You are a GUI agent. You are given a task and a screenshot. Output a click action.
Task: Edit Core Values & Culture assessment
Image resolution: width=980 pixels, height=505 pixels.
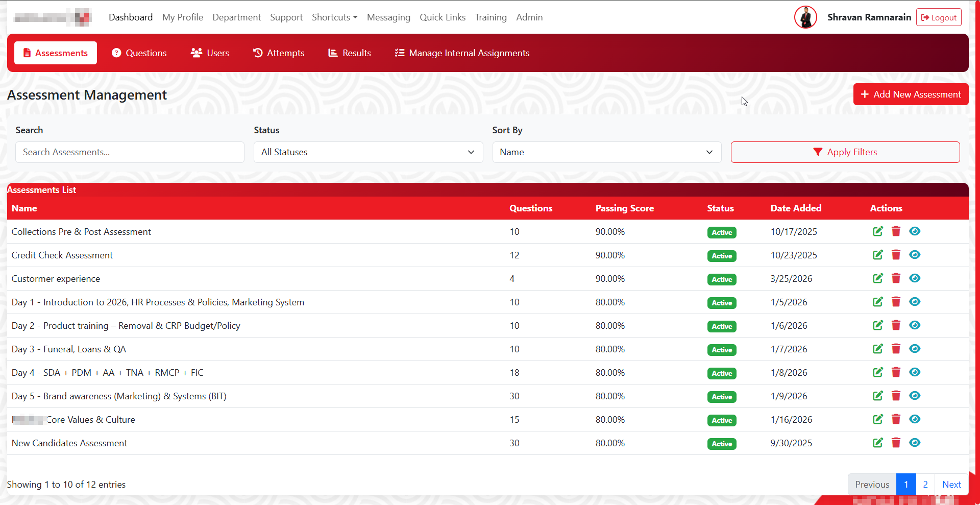877,419
